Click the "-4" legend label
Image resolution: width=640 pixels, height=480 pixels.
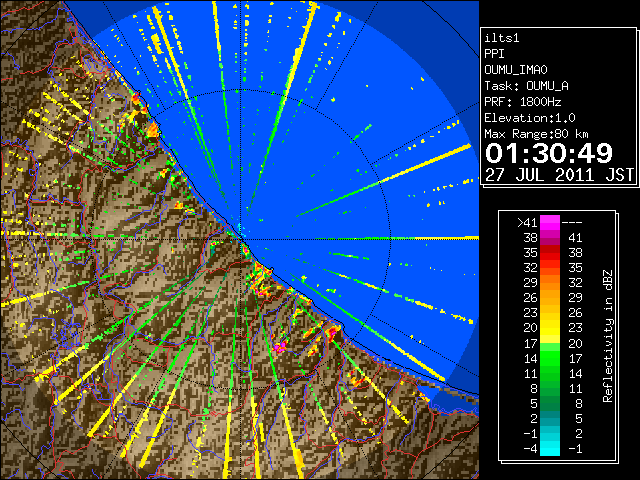point(530,448)
